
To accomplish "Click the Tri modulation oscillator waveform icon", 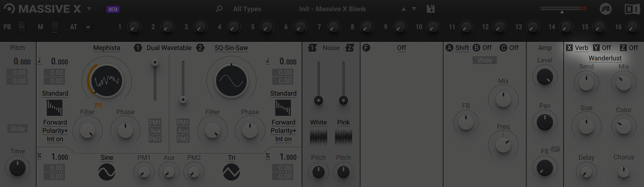I will click(x=232, y=172).
